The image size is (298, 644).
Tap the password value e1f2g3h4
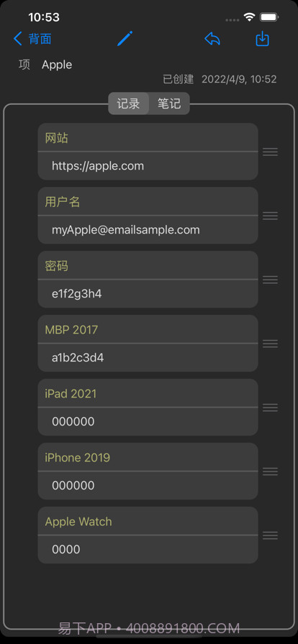click(148, 294)
